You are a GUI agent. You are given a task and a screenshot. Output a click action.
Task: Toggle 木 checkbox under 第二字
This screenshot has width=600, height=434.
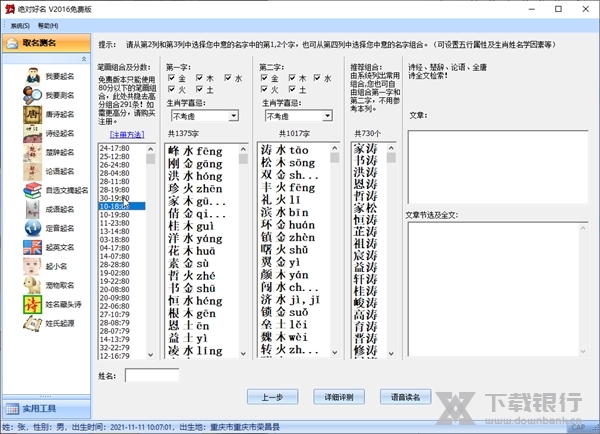(x=292, y=78)
